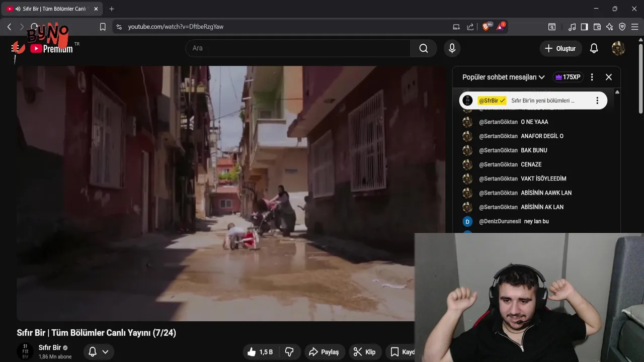Open YouTube notifications bell

(x=594, y=48)
